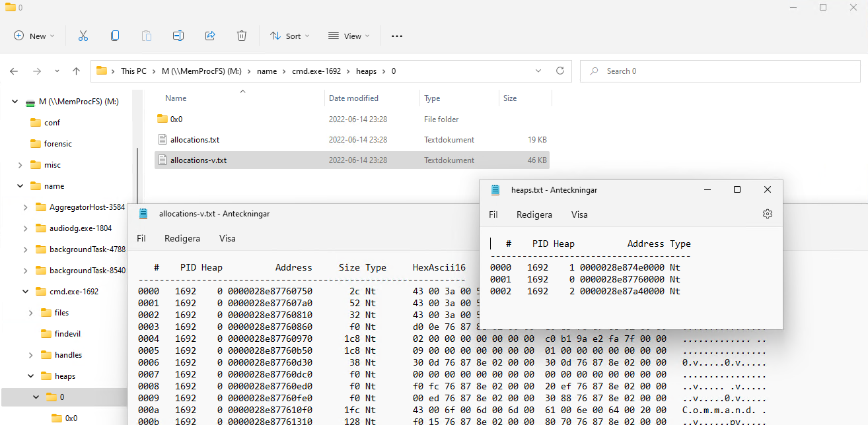This screenshot has height=425, width=868.
Task: Expand the AggregatorHost-3584 tree node
Action: (25, 207)
